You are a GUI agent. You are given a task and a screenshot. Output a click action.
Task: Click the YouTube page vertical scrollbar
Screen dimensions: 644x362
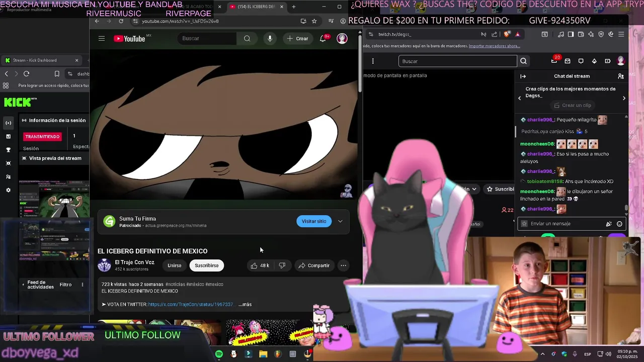click(x=360, y=63)
